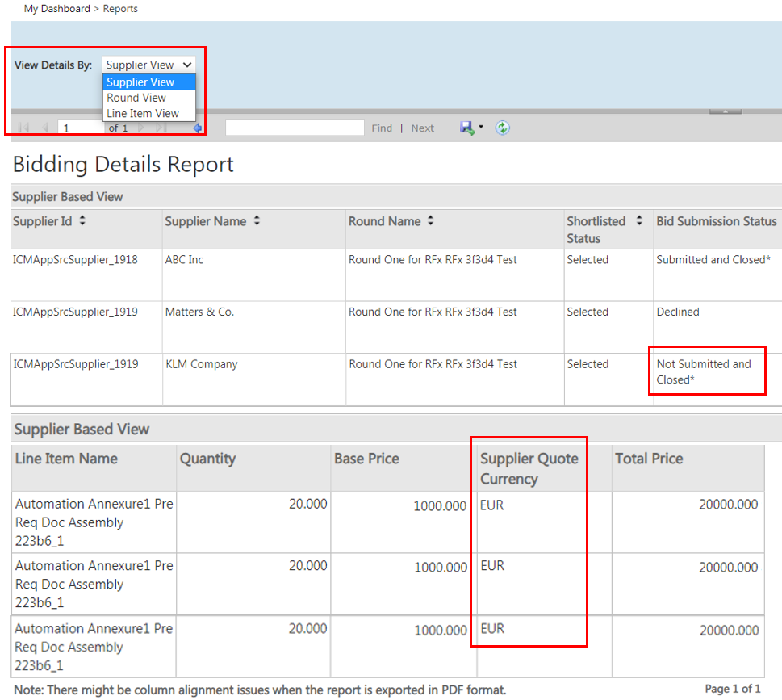Collapse the parameter panel handle
Viewport: 782px width, 700px height.
point(724,111)
